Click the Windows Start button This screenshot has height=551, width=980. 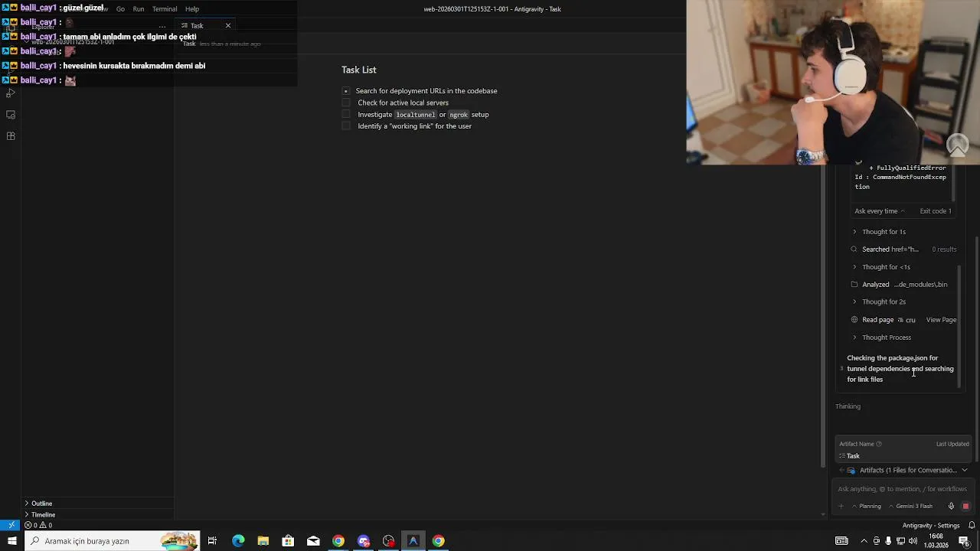[x=11, y=541]
